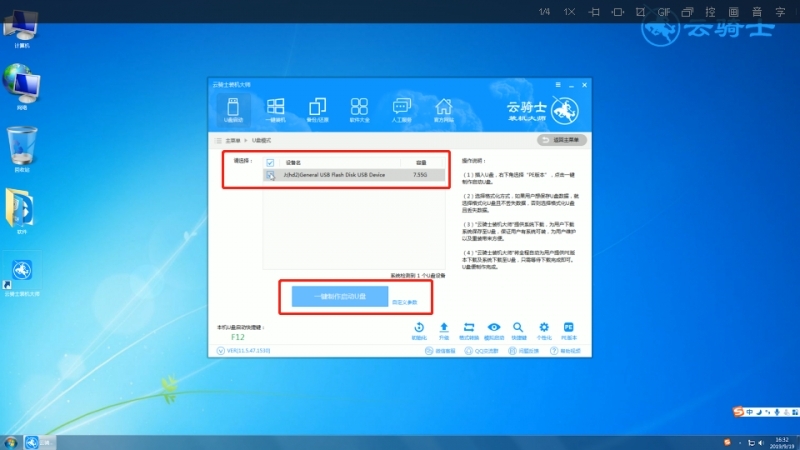Click the VER version number in the footer
Viewport: 800px width, 450px height.
[248, 351]
